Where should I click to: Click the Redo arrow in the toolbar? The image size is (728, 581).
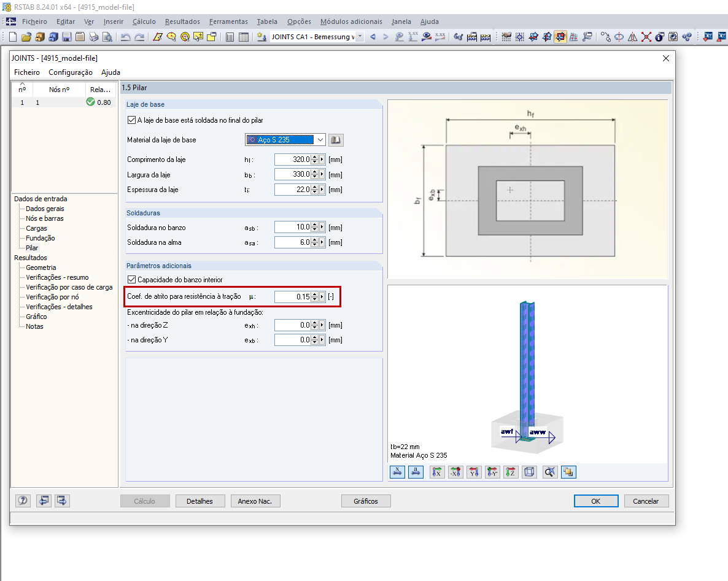click(139, 37)
